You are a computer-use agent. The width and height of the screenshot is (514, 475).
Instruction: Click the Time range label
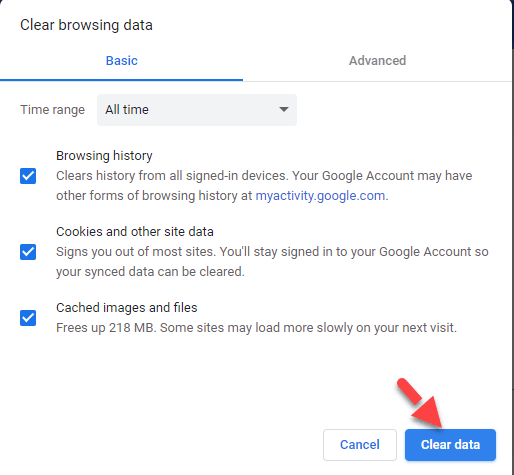52,110
